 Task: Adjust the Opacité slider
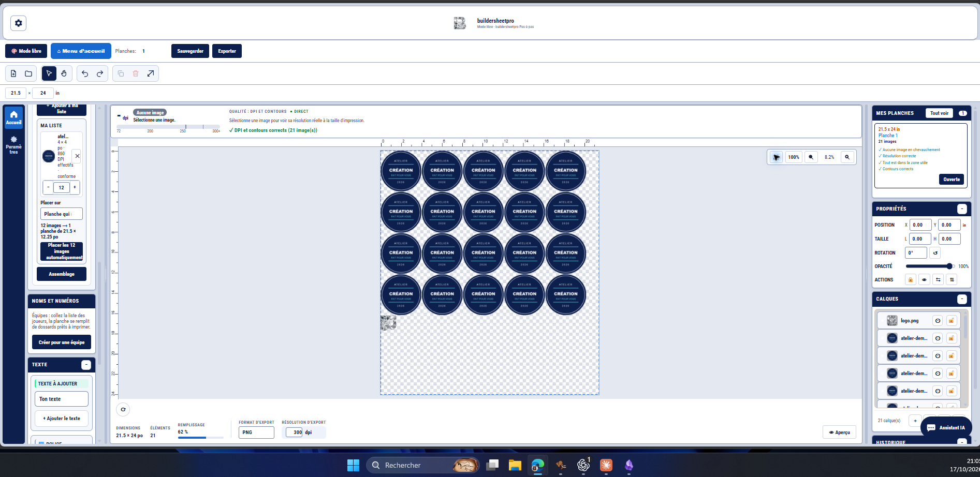(930, 266)
